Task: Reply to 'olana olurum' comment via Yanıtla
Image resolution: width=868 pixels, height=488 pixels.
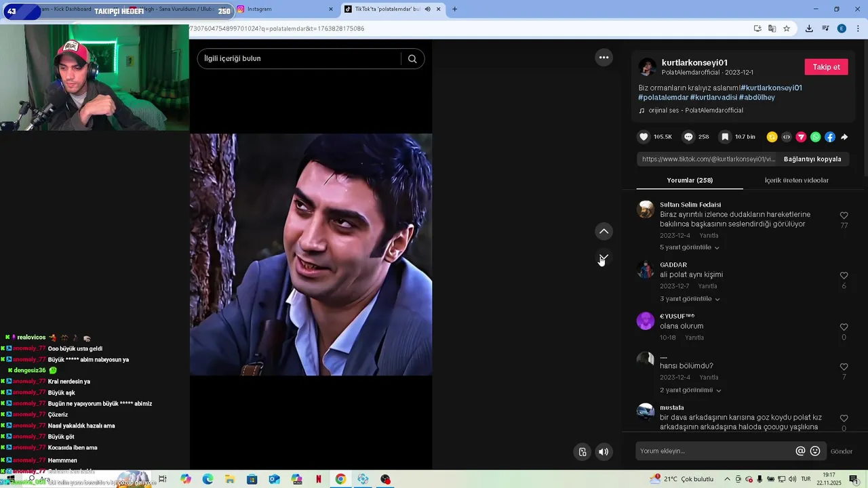Action: click(694, 338)
